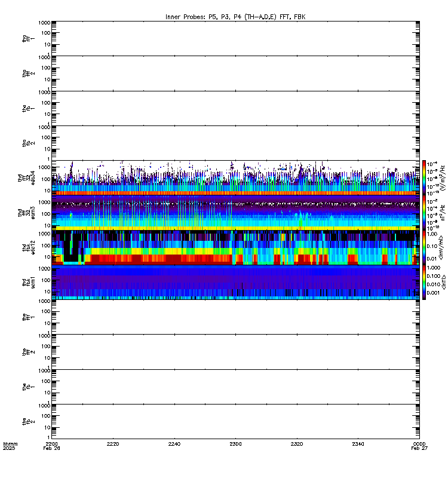
Task: Click the (V/m)²/Hz color bar
Action: coord(424,177)
